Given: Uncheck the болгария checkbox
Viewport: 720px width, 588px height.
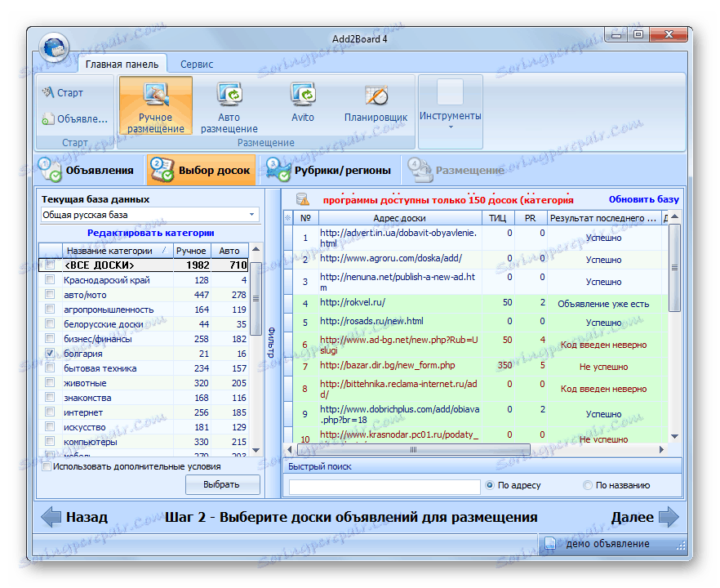Looking at the screenshot, I should [50, 354].
